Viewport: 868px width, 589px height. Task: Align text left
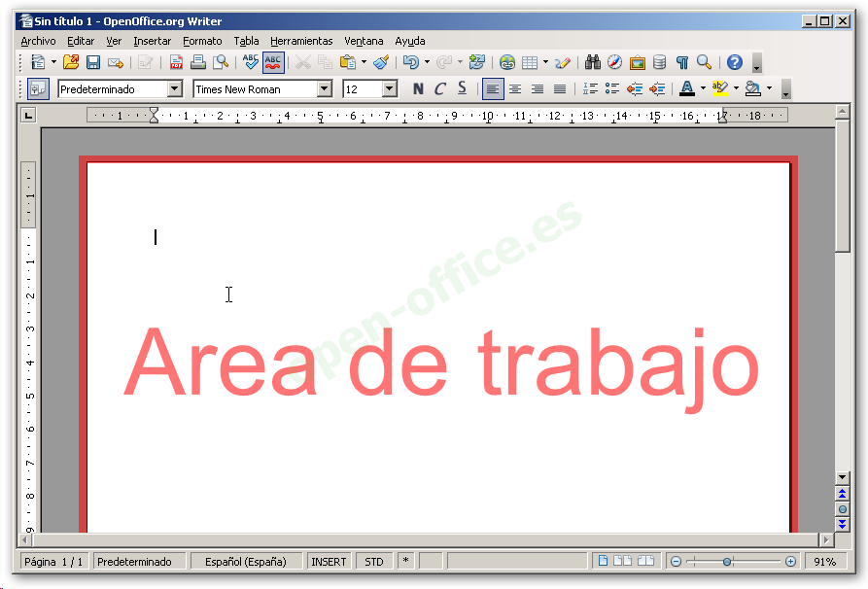(x=493, y=88)
